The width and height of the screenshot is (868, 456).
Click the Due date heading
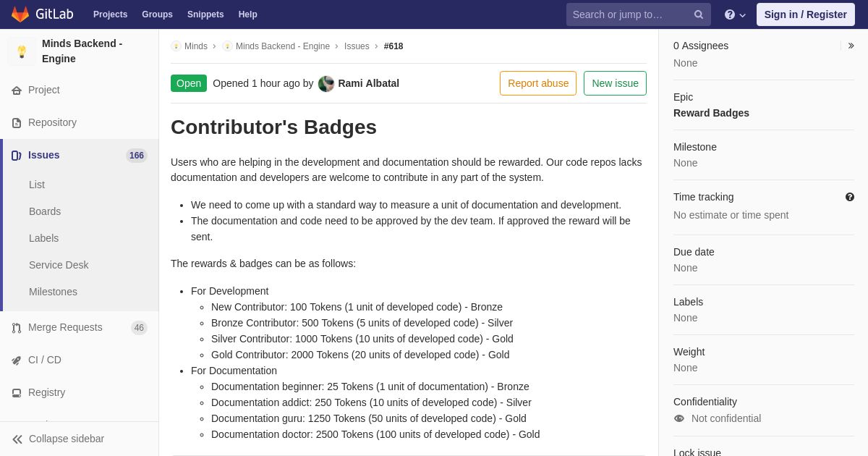pos(694,252)
